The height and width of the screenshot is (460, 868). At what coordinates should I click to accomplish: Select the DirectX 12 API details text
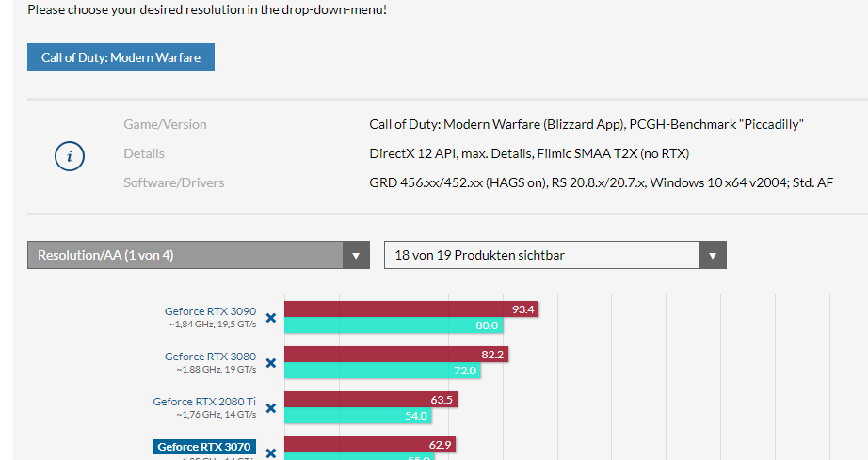pos(529,153)
